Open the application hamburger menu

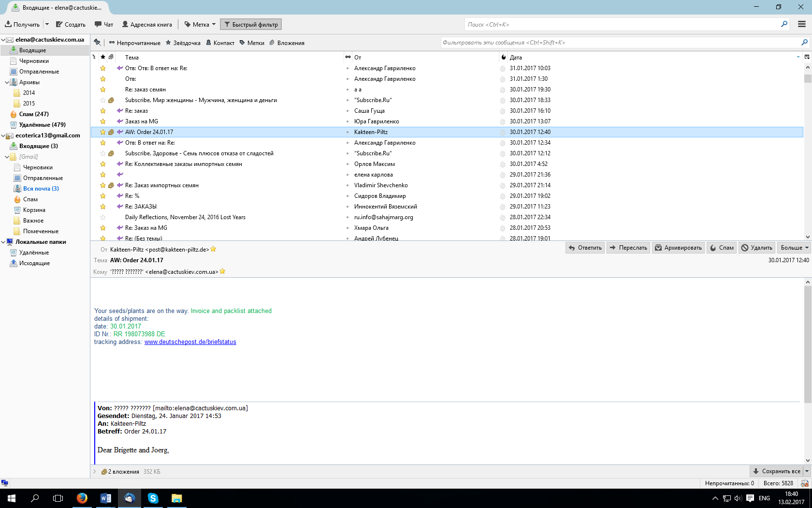point(802,24)
